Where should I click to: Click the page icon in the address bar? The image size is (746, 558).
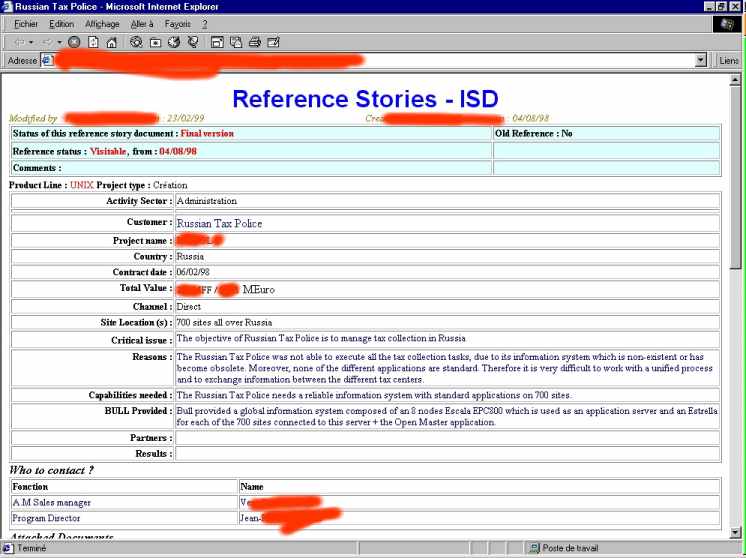click(x=47, y=60)
